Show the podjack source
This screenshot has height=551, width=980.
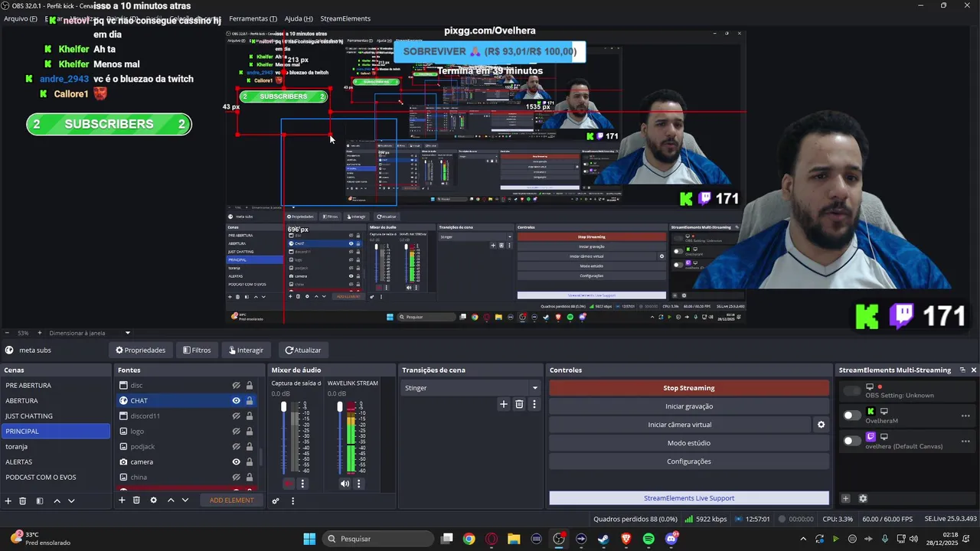pos(237,447)
